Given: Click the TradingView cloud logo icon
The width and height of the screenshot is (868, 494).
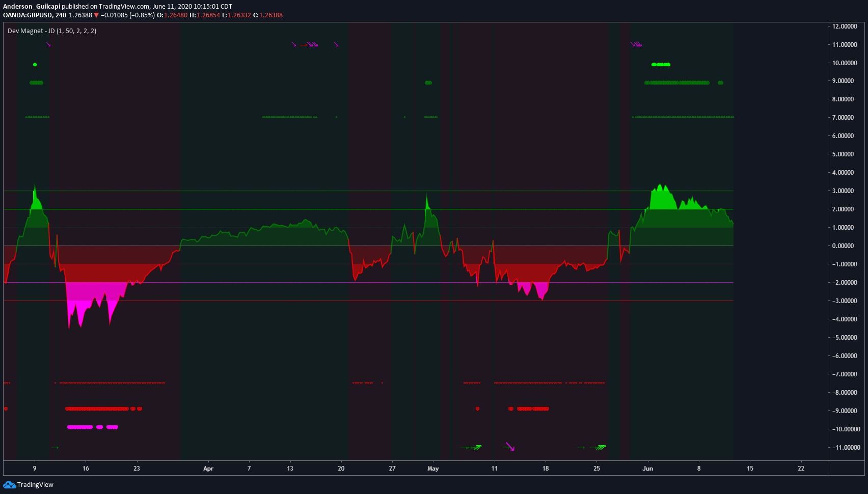Looking at the screenshot, I should pyautogui.click(x=9, y=485).
